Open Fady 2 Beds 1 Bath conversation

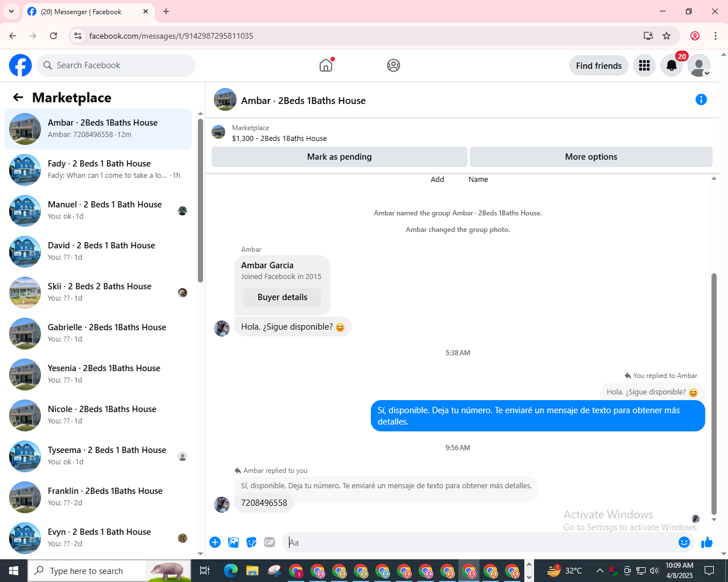pyautogui.click(x=98, y=170)
